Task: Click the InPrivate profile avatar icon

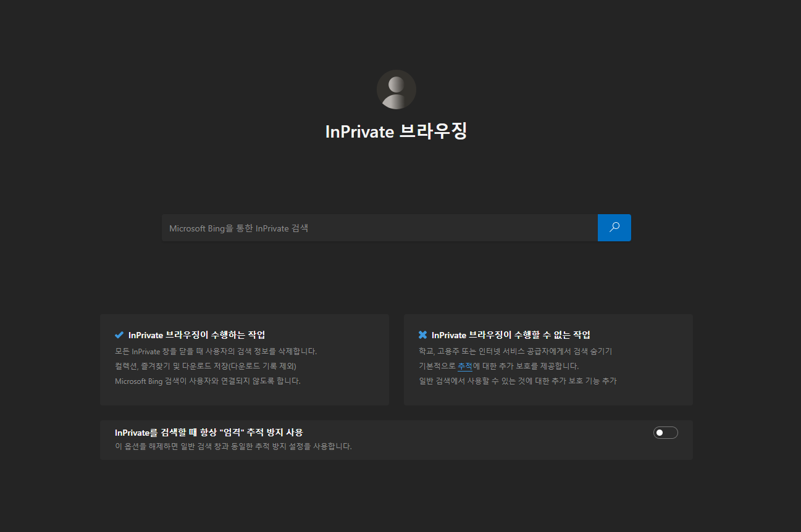Action: [396, 89]
